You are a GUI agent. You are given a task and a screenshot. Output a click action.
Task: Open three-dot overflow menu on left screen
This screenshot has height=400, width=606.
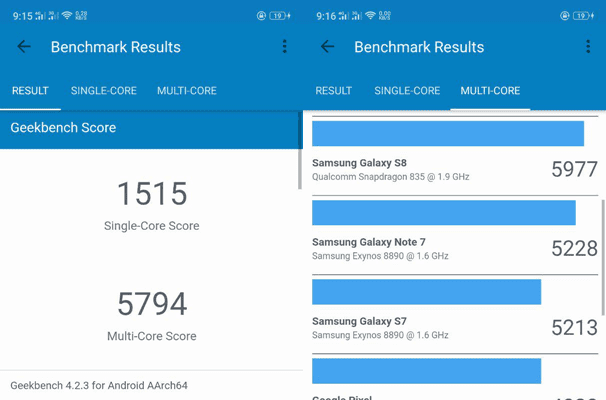pyautogui.click(x=284, y=46)
